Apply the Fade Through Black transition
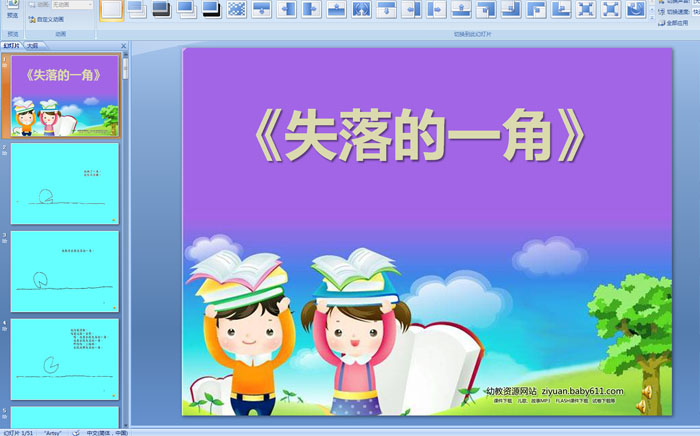 coord(162,9)
